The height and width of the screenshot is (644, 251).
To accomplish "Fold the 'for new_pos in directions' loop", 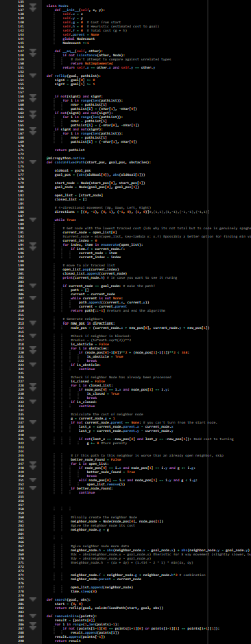I will pyautogui.click(x=33, y=323).
